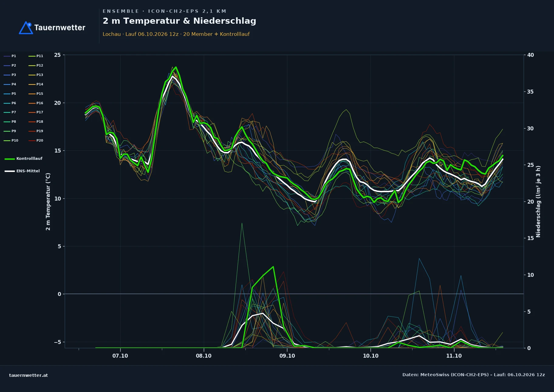Click the 10.10 date label on x-axis

371,356
